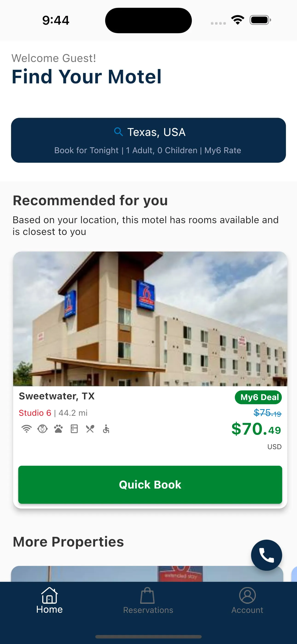The image size is (297, 644).
Task: Tap the kitchen utensils amenity icon
Action: 90,429
